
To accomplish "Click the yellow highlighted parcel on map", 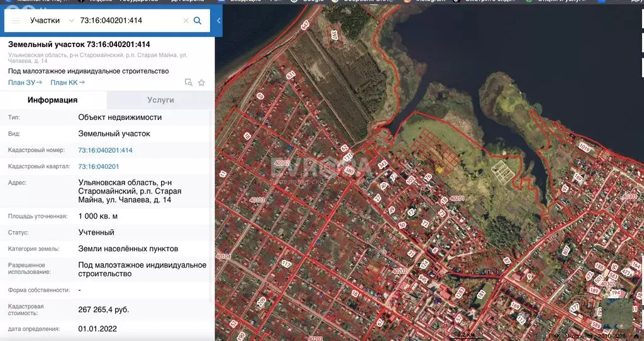I will 440,168.
